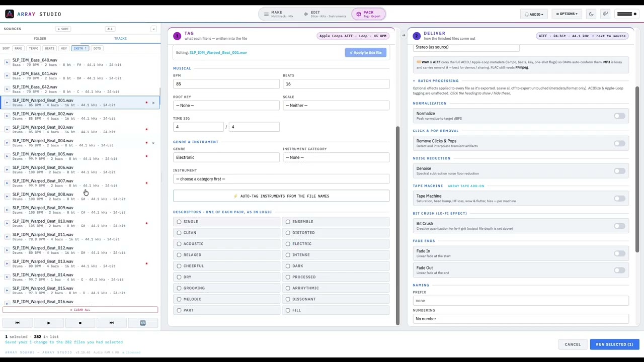Toggle loop playback icon in transport
The image size is (644, 362).
[x=142, y=323]
